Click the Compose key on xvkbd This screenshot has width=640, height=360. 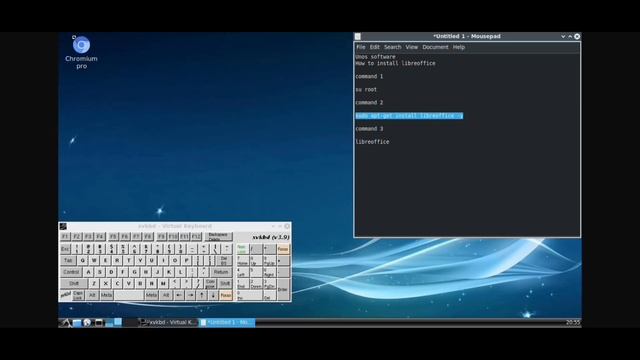pos(210,283)
